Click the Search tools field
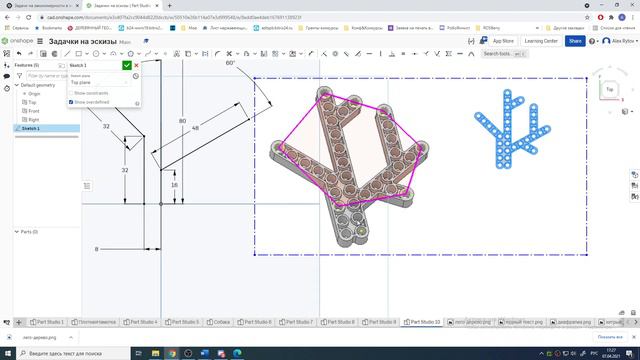The image size is (640, 360). pos(504,53)
